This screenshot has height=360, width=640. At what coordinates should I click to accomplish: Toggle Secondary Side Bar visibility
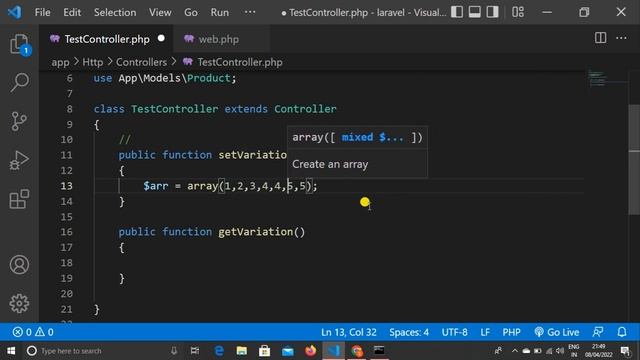pyautogui.click(x=493, y=12)
